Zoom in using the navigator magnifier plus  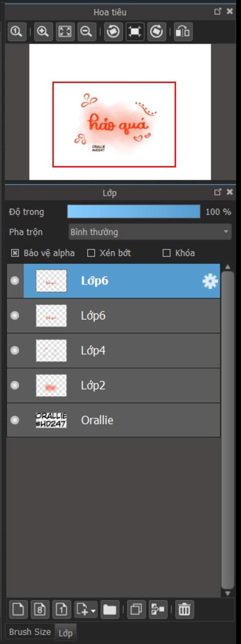[x=43, y=32]
